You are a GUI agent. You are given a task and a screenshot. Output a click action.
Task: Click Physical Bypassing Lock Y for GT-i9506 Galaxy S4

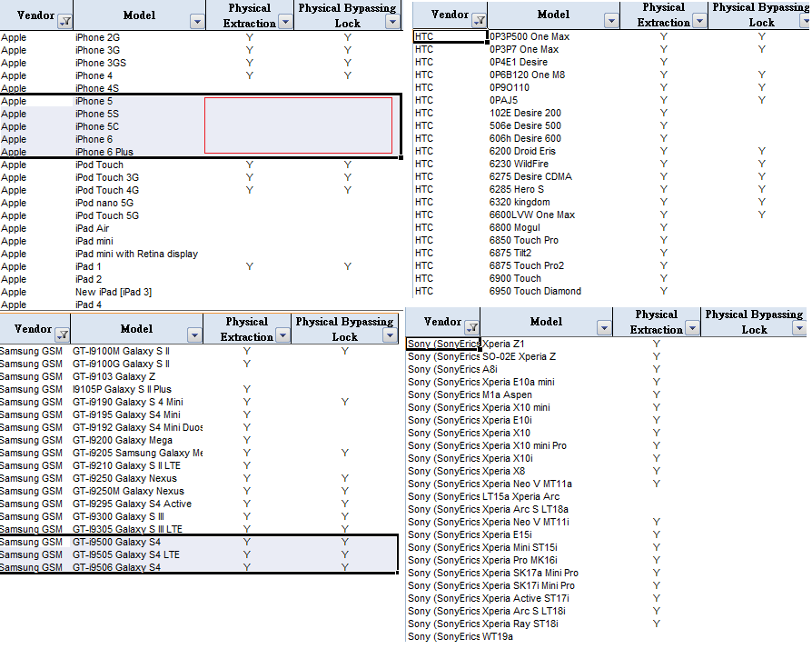point(345,567)
